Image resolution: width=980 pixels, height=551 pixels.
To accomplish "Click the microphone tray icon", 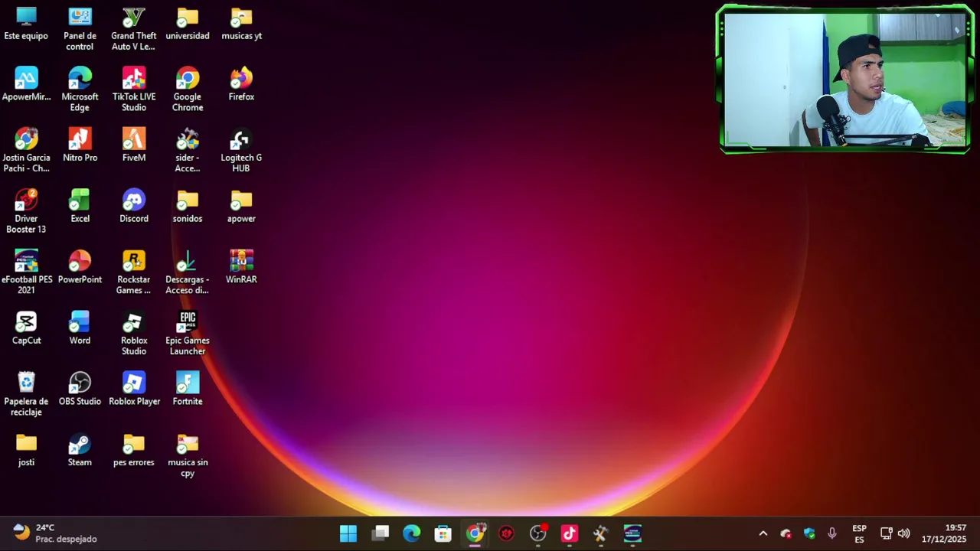I will pos(831,533).
